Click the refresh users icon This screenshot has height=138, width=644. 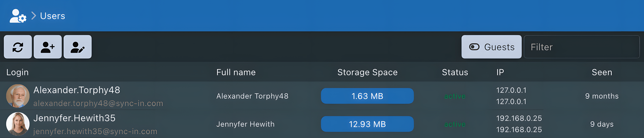(x=18, y=47)
